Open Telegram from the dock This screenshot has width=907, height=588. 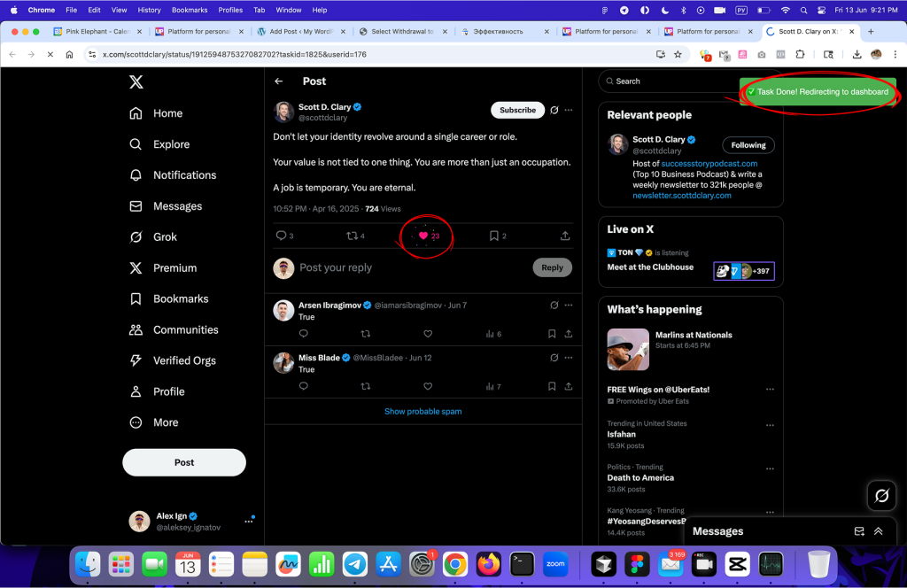(354, 564)
